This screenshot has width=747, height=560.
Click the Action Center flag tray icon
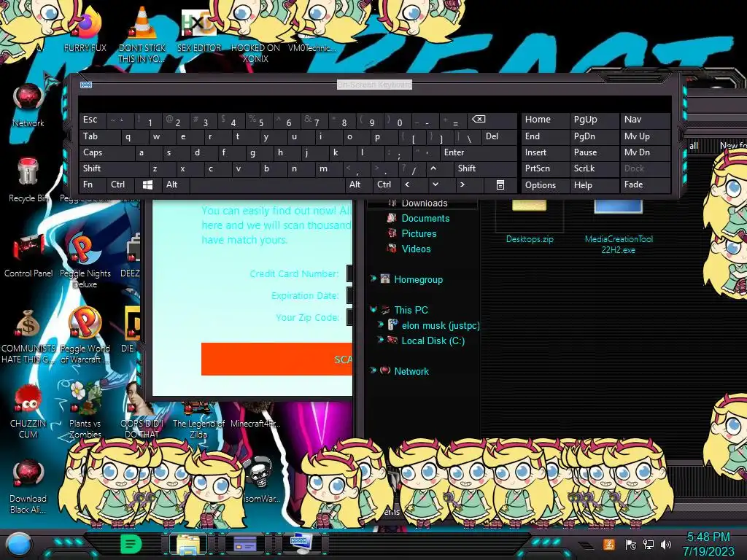click(x=631, y=544)
